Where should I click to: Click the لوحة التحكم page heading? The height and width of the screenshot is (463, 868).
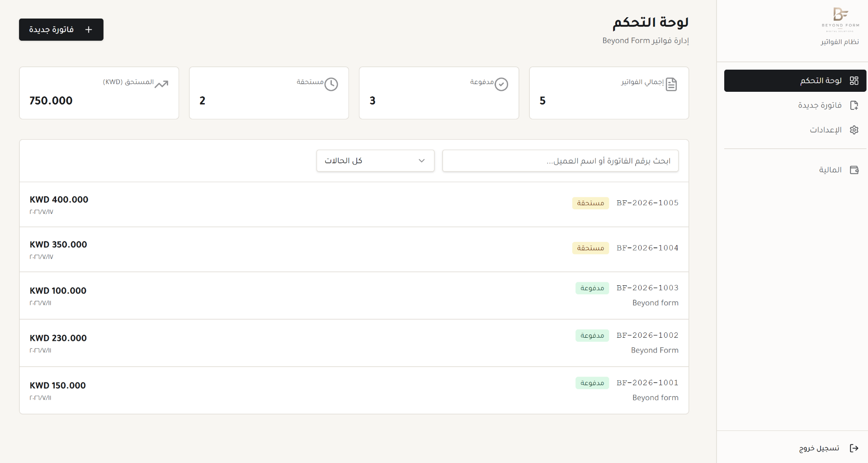coord(651,23)
